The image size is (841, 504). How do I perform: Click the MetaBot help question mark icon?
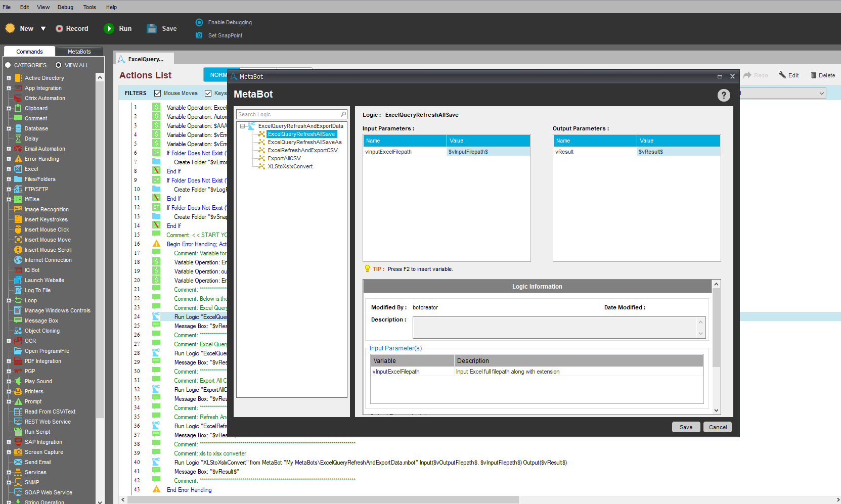(724, 95)
